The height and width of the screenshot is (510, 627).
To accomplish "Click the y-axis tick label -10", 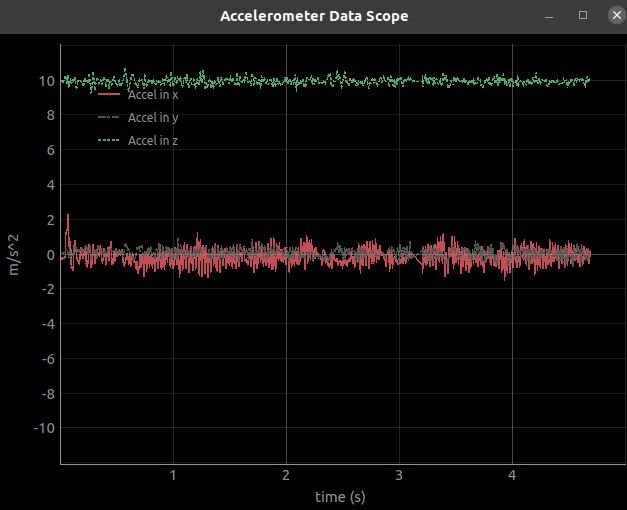I will [x=44, y=428].
